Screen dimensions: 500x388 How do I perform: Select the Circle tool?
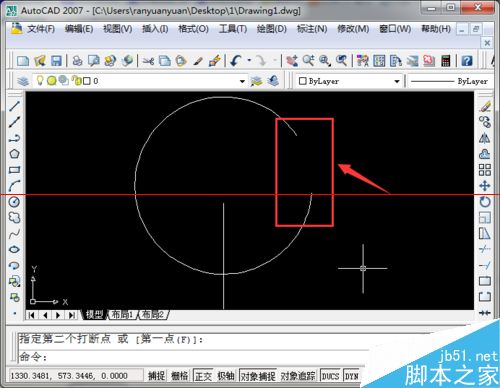[14, 202]
